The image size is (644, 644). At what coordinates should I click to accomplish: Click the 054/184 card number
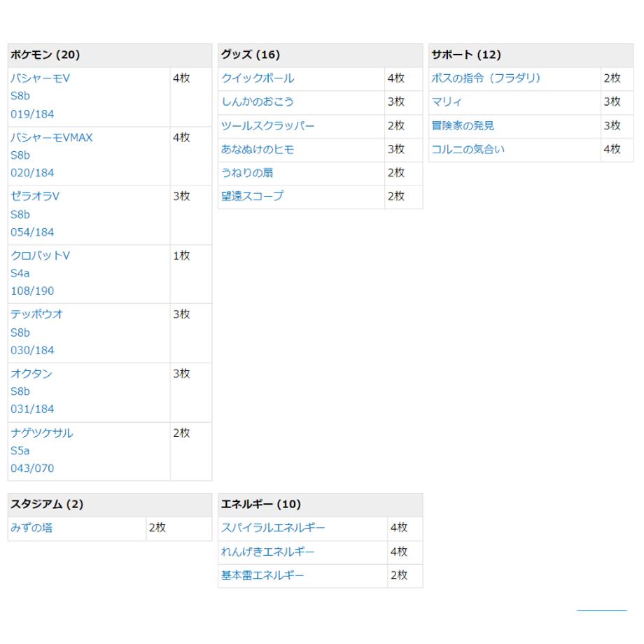(x=32, y=232)
